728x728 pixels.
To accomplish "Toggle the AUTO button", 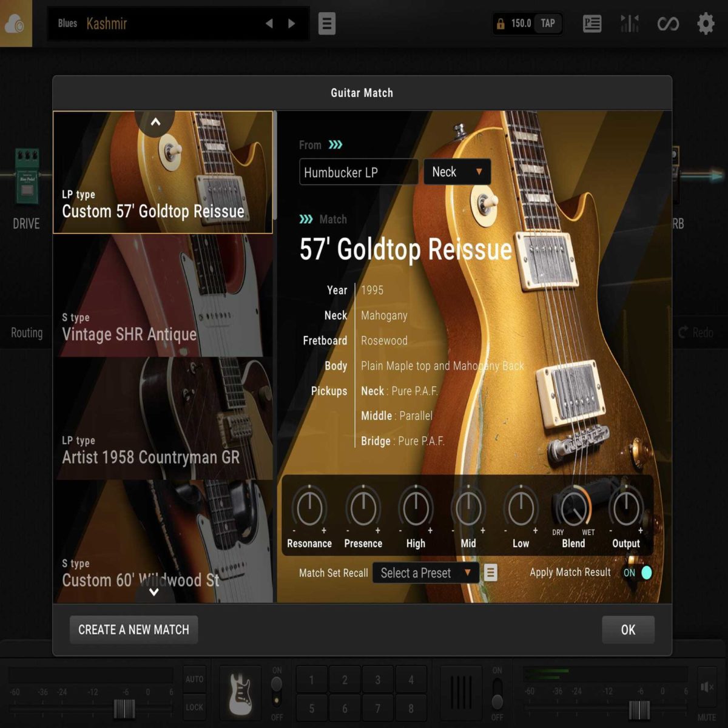I will [194, 679].
